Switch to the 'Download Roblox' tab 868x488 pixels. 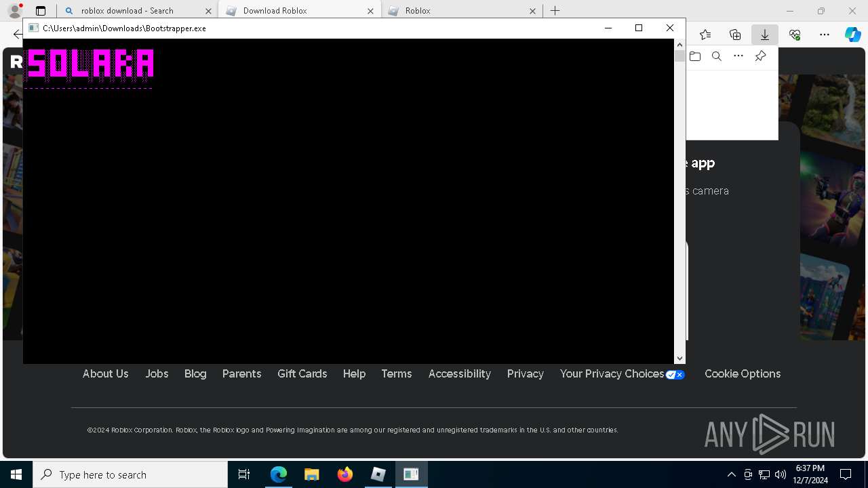(x=299, y=11)
